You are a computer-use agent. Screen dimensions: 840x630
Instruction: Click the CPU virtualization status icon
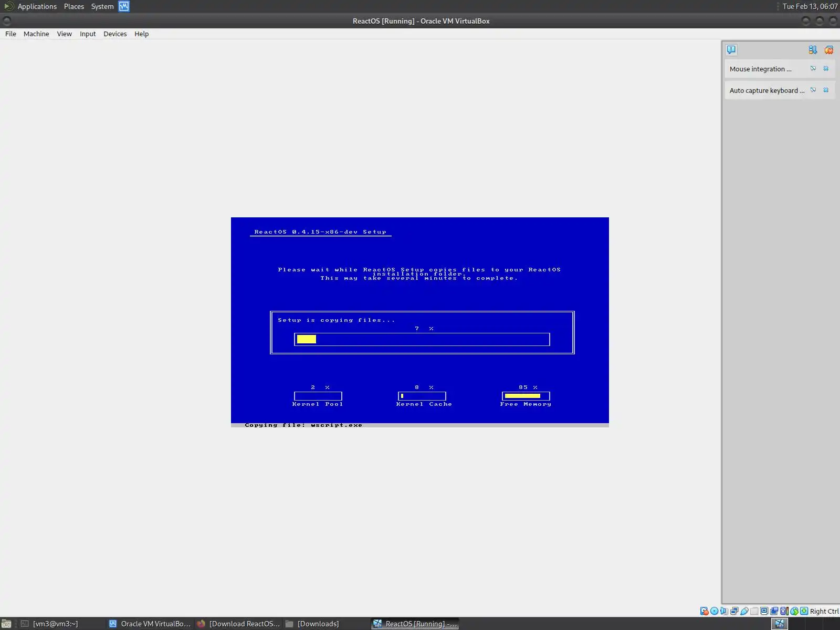pyautogui.click(x=784, y=611)
